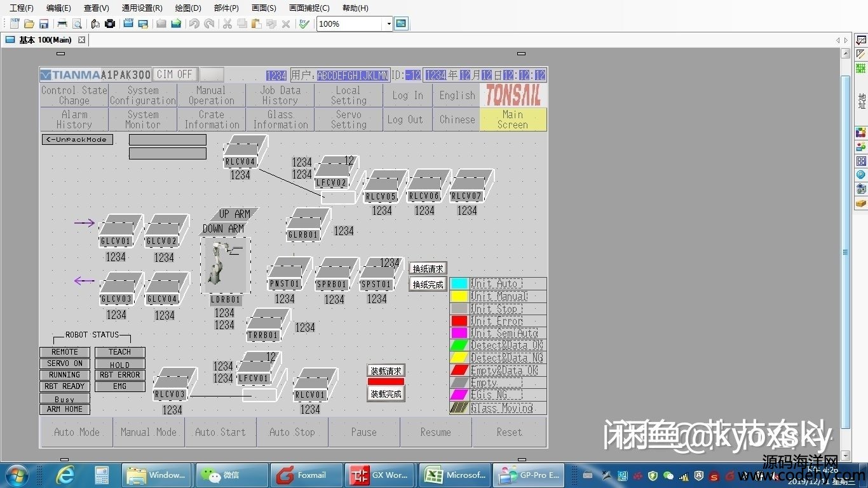Image resolution: width=868 pixels, height=488 pixels.
Task: Click the tab scroll left arrow
Action: coord(837,40)
